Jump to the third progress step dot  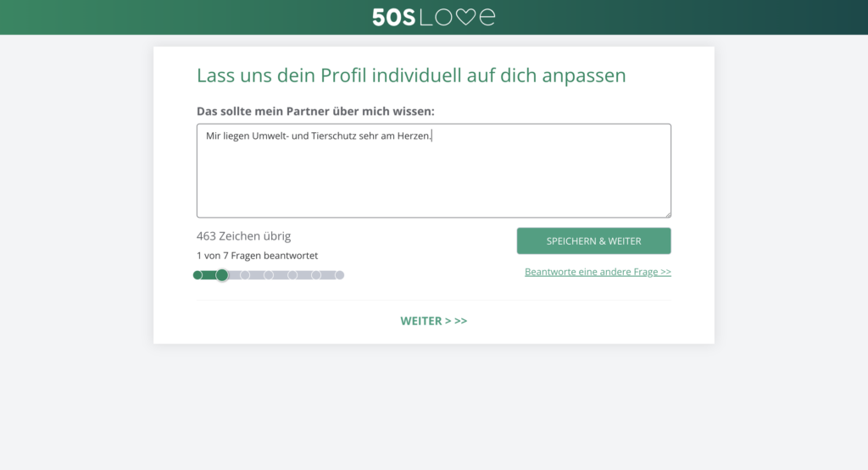[245, 275]
